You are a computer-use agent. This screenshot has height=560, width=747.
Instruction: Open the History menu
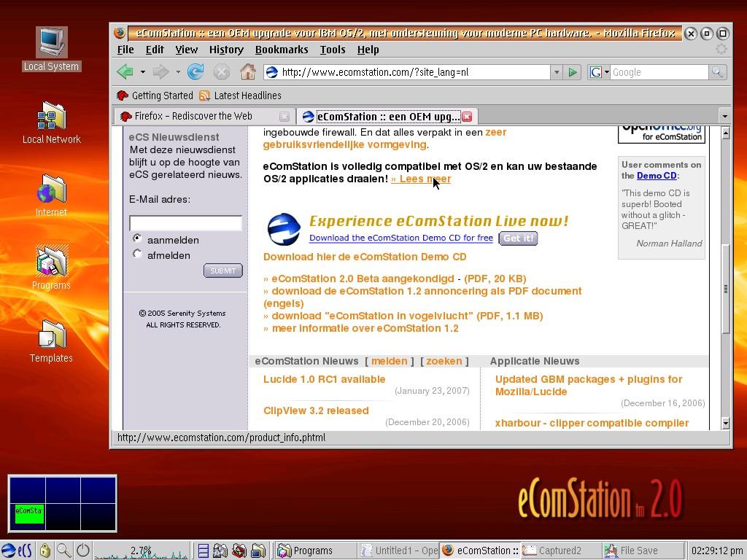click(226, 50)
